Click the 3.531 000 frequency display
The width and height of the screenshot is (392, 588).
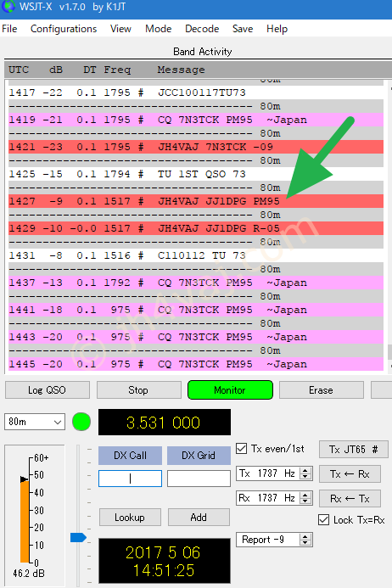(x=165, y=423)
